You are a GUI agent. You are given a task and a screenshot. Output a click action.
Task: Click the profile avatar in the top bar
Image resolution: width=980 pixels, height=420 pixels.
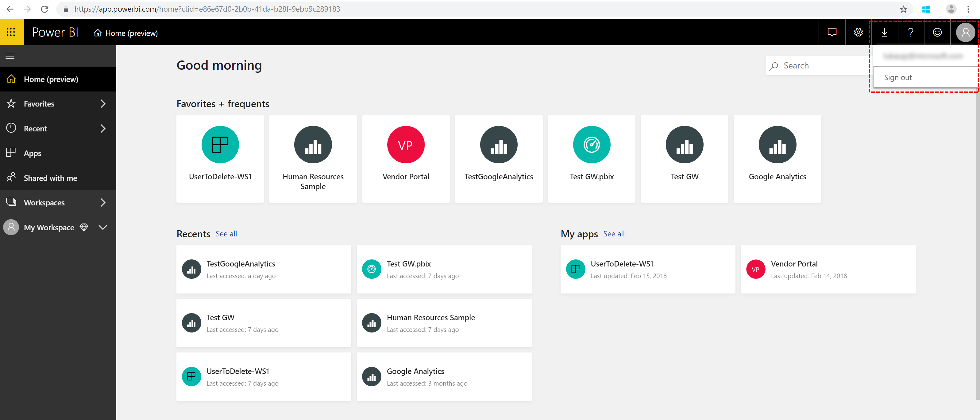966,32
